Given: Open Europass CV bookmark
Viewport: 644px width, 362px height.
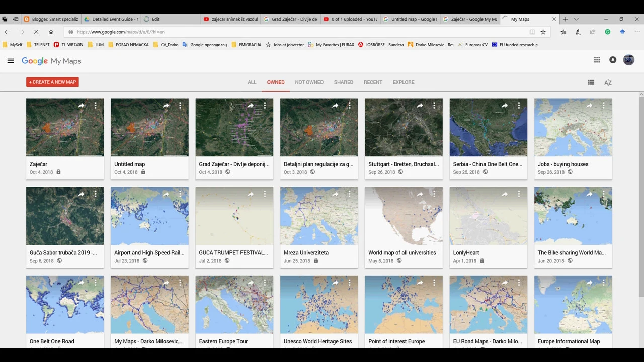Looking at the screenshot, I should [x=472, y=45].
